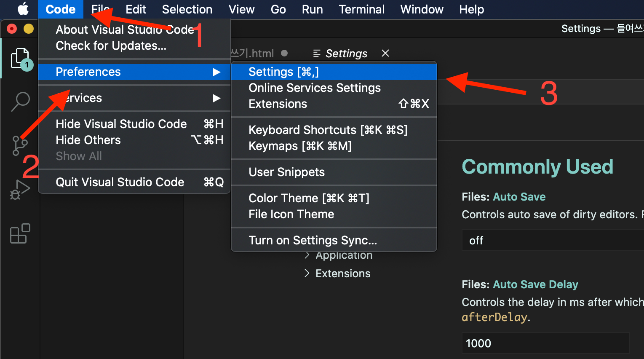Select Keymaps entry
The height and width of the screenshot is (359, 644).
[x=334, y=146]
